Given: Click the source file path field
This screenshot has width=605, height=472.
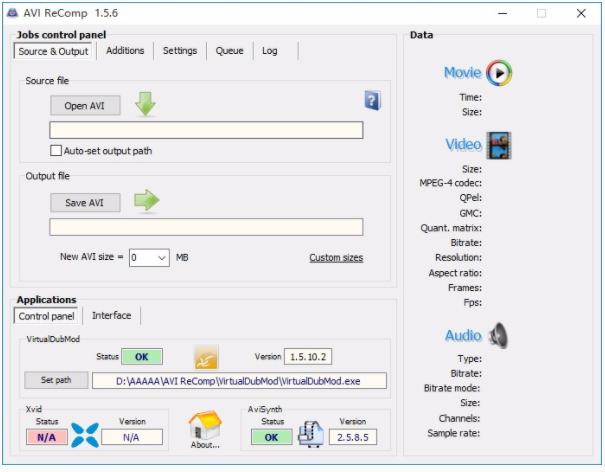Looking at the screenshot, I should click(x=206, y=130).
